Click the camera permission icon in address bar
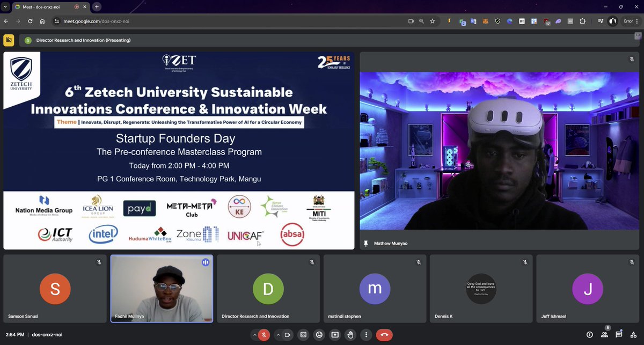This screenshot has width=644, height=345. click(x=411, y=21)
